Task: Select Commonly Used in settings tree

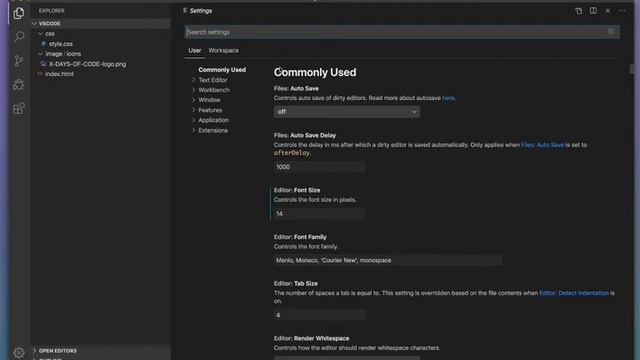Action: [x=222, y=70]
